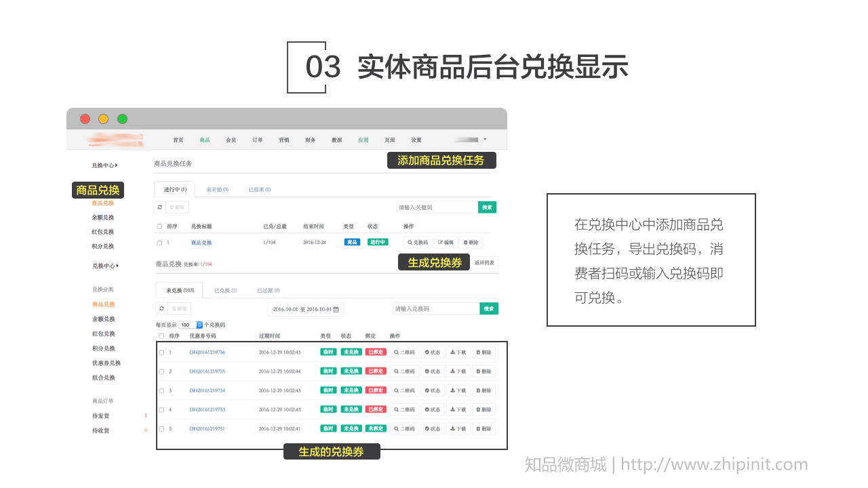Open the per-page 100 dropdown selector
The width and height of the screenshot is (868, 488).
pos(191,325)
